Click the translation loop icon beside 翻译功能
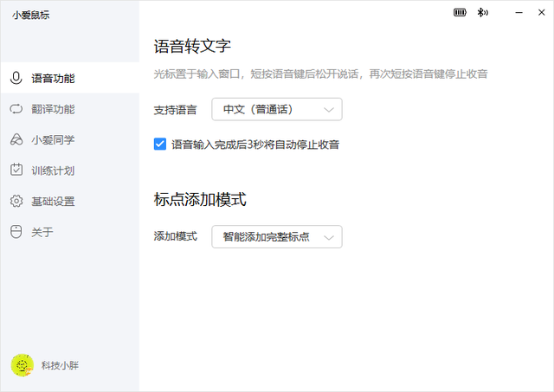The image size is (554, 392). [x=16, y=109]
